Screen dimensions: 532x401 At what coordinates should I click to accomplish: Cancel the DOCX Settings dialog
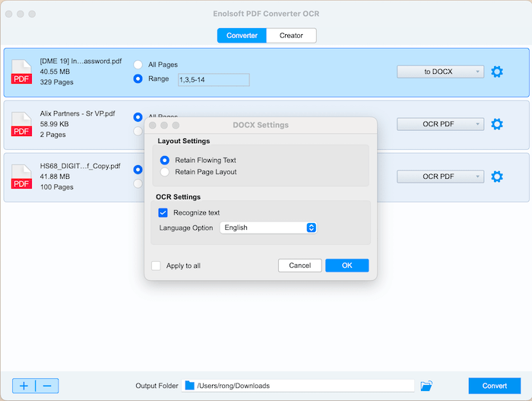point(300,266)
